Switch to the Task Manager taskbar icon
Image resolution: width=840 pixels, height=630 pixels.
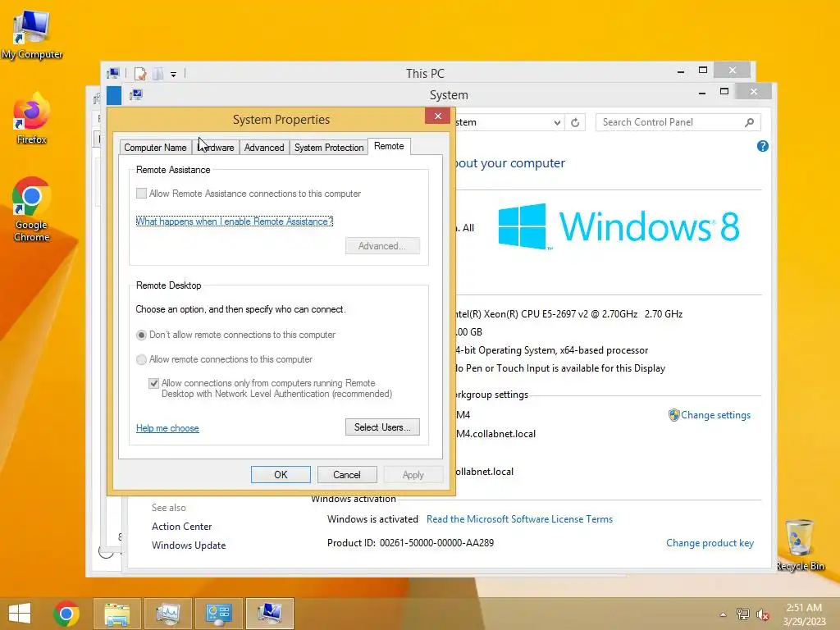click(167, 614)
